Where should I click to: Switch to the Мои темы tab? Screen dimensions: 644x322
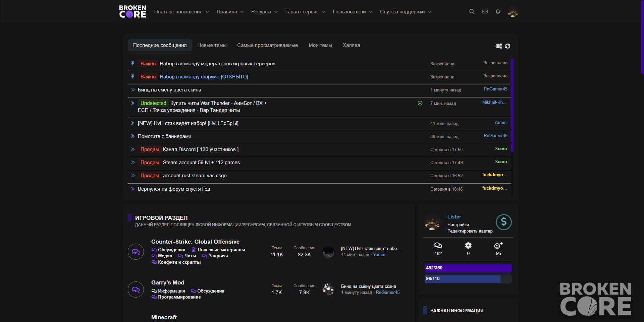[320, 45]
